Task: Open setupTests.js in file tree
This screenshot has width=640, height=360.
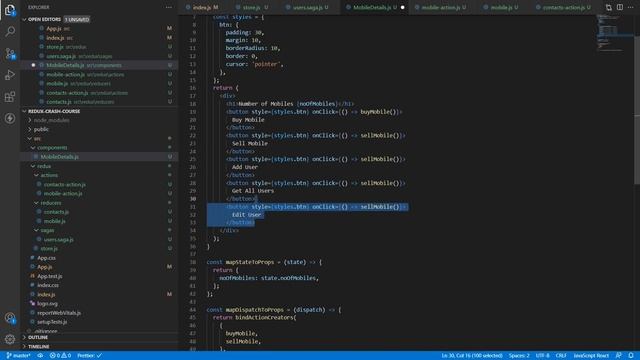Action: (99, 322)
